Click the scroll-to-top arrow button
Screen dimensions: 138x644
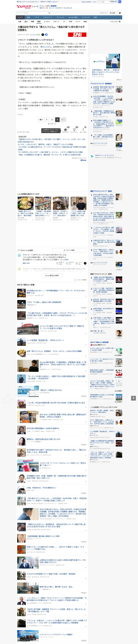click(x=133, y=398)
